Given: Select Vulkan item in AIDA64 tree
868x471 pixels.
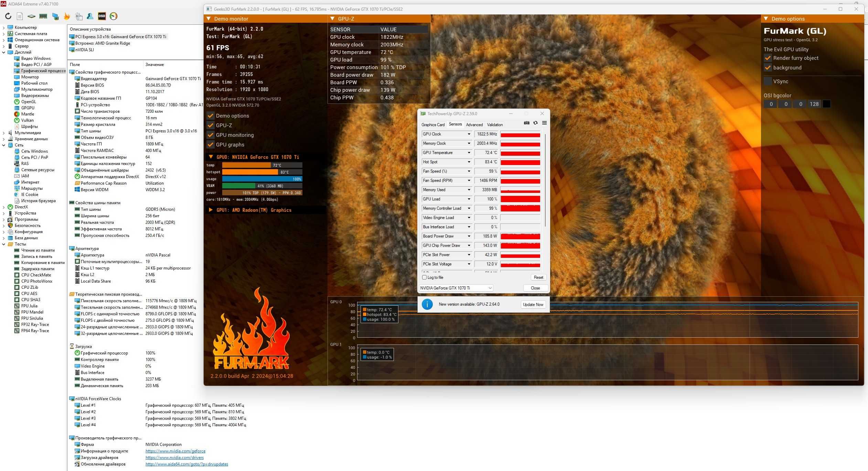Looking at the screenshot, I should click(x=27, y=120).
